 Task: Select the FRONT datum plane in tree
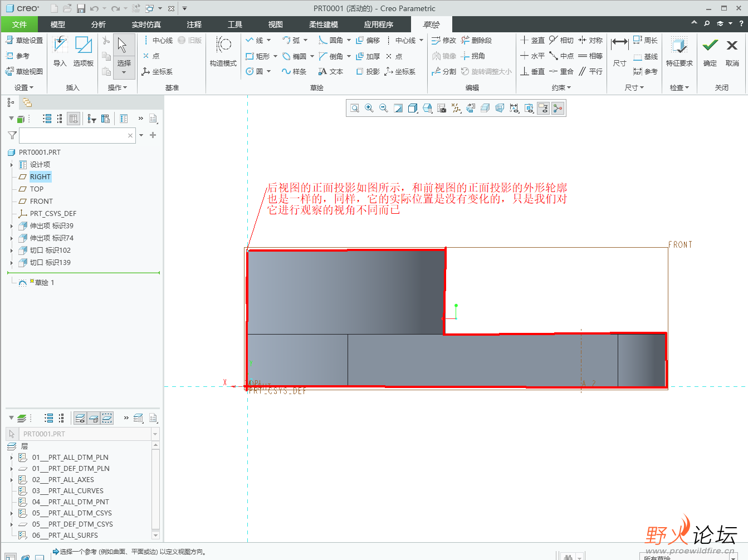41,202
